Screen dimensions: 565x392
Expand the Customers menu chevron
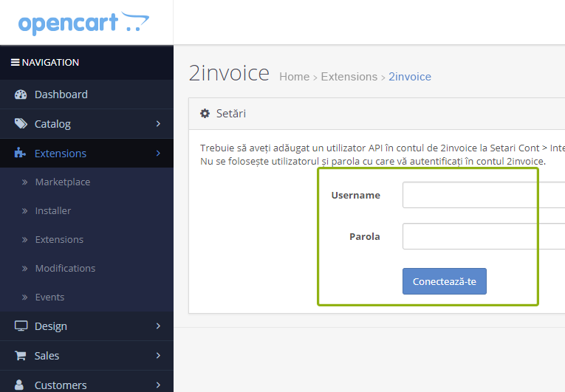pos(158,385)
